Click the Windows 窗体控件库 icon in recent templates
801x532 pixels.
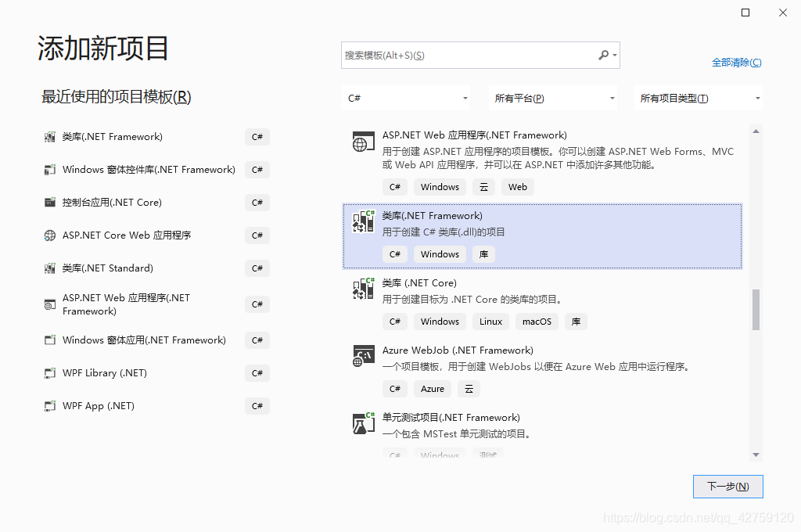(49, 170)
